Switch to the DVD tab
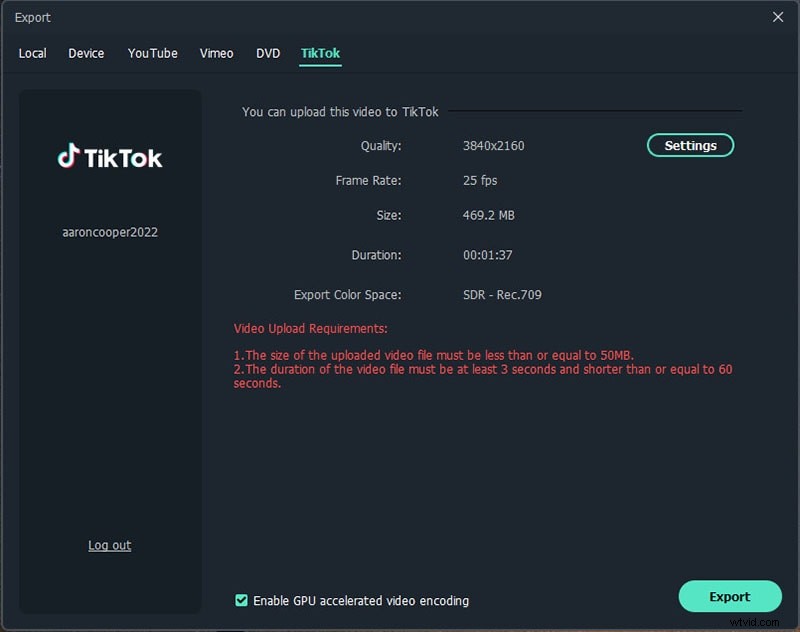This screenshot has width=800, height=632. (268, 53)
